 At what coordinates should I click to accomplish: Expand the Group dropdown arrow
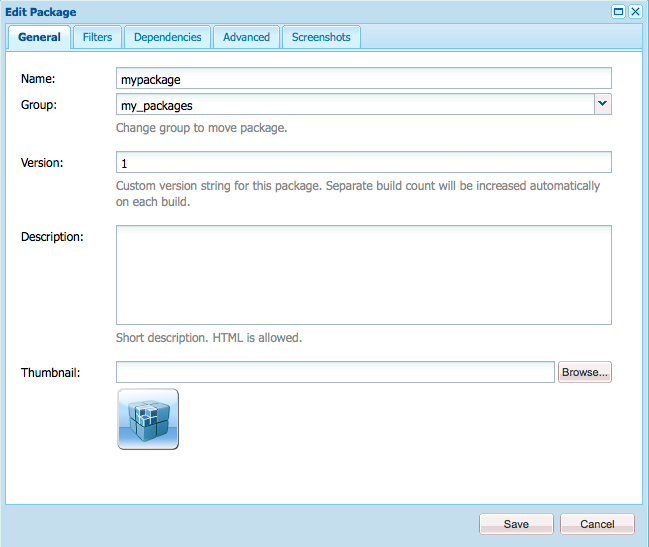pyautogui.click(x=603, y=104)
